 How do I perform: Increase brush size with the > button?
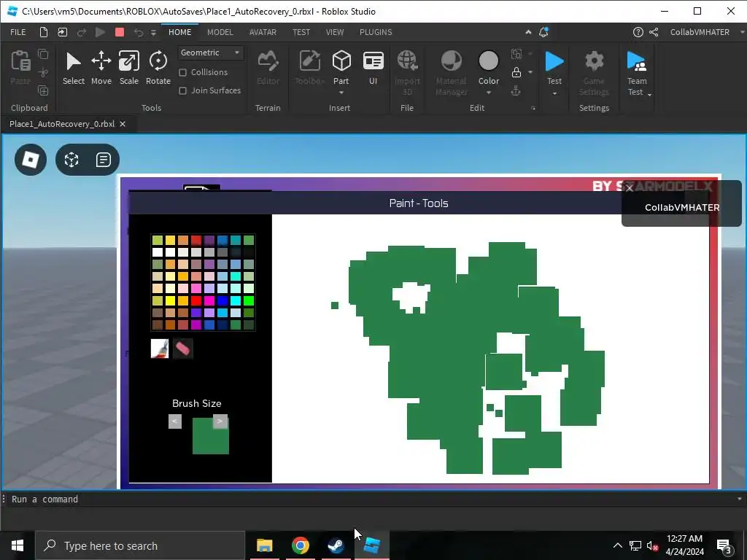(220, 421)
